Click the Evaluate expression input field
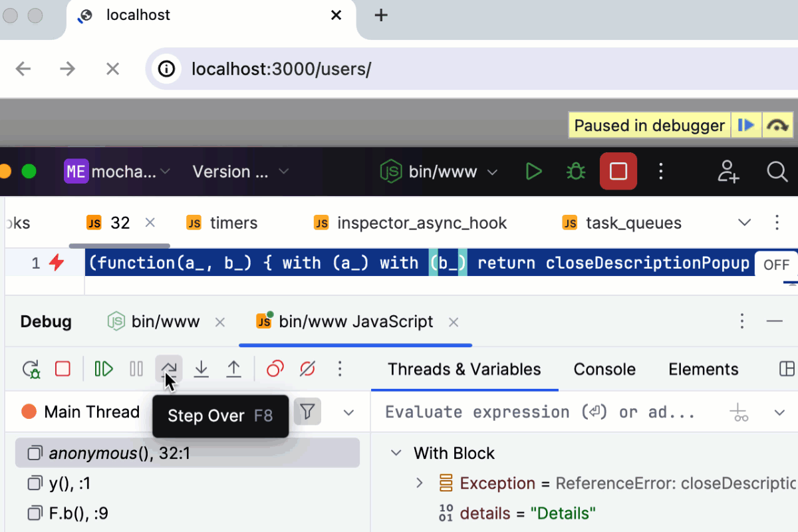798x532 pixels. [539, 412]
